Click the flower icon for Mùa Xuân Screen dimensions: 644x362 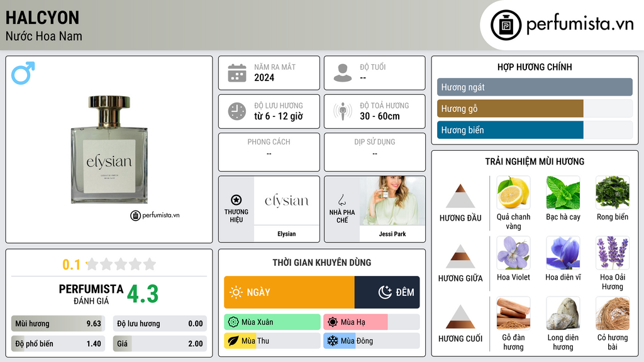(233, 322)
